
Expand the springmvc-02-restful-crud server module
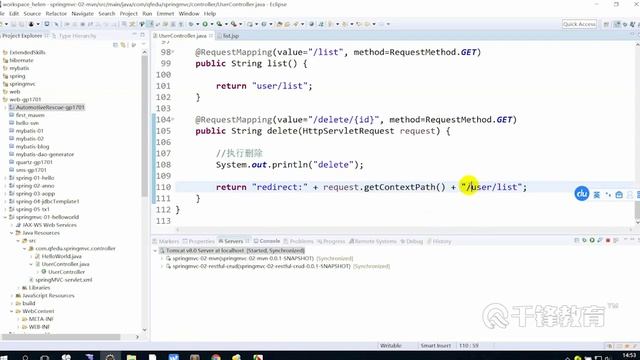[x=162, y=266]
